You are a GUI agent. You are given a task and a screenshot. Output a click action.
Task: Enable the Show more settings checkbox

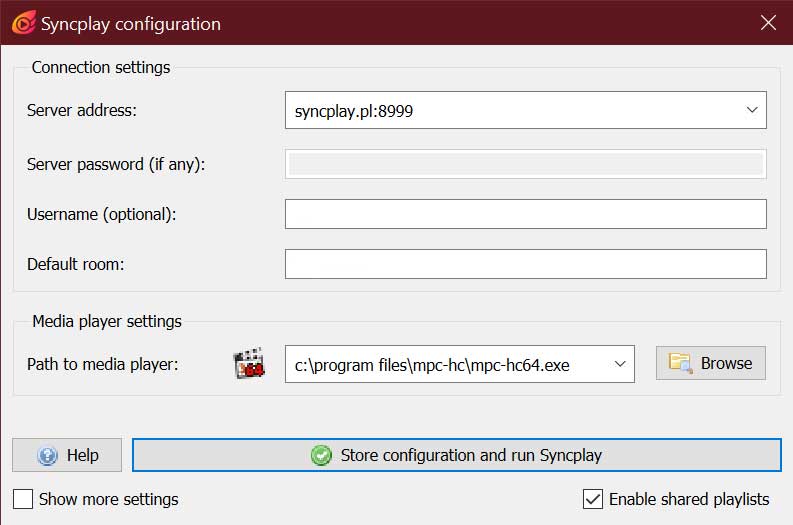pos(24,499)
